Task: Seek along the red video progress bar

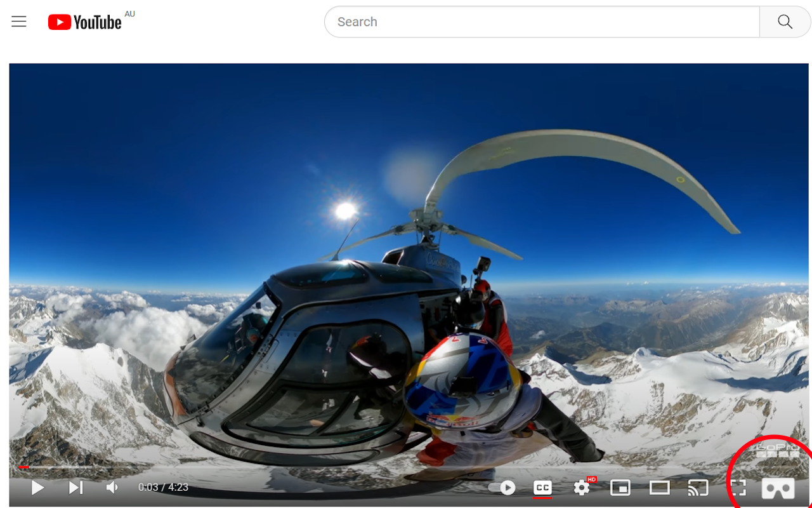Action: pos(409,467)
